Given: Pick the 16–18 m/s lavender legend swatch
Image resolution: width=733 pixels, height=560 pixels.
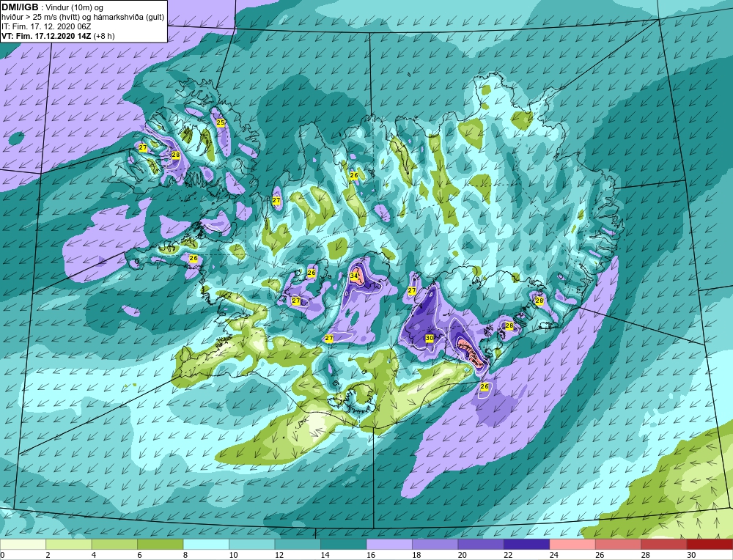Looking at the screenshot, I should pos(389,545).
